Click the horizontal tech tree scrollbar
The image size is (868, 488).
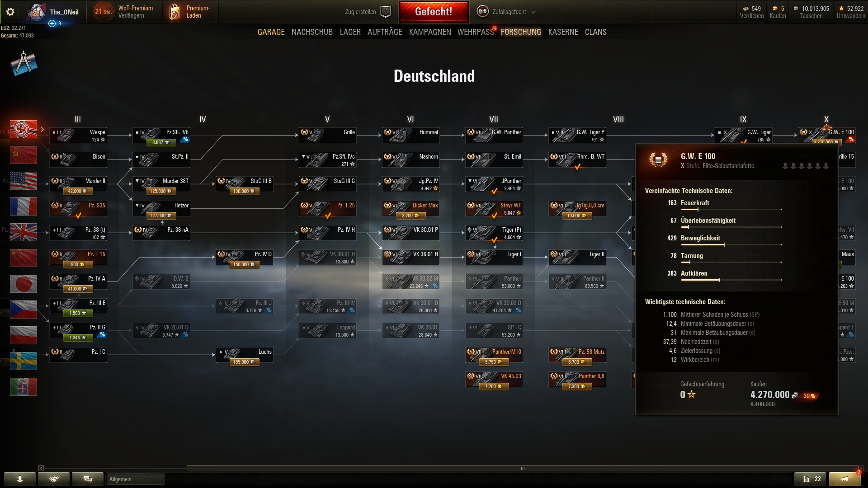click(x=522, y=469)
